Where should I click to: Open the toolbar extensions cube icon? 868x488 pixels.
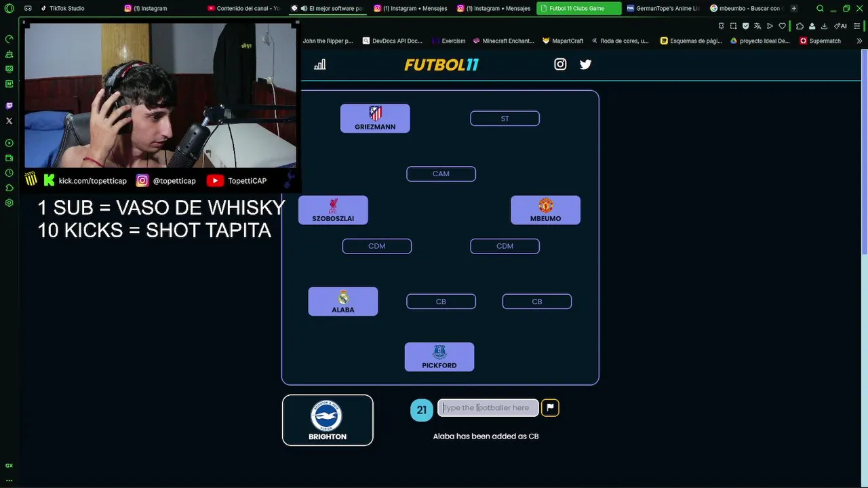[800, 26]
